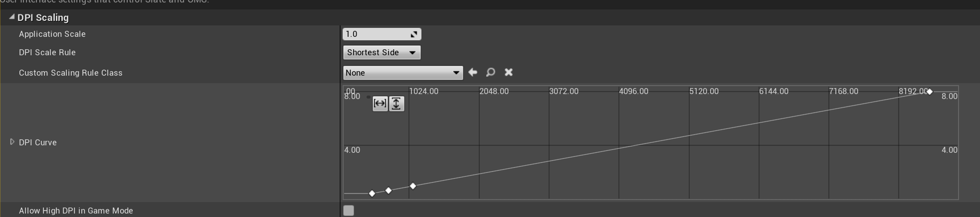Click the DPI Scale Rule label
The height and width of the screenshot is (217, 980).
tap(47, 53)
